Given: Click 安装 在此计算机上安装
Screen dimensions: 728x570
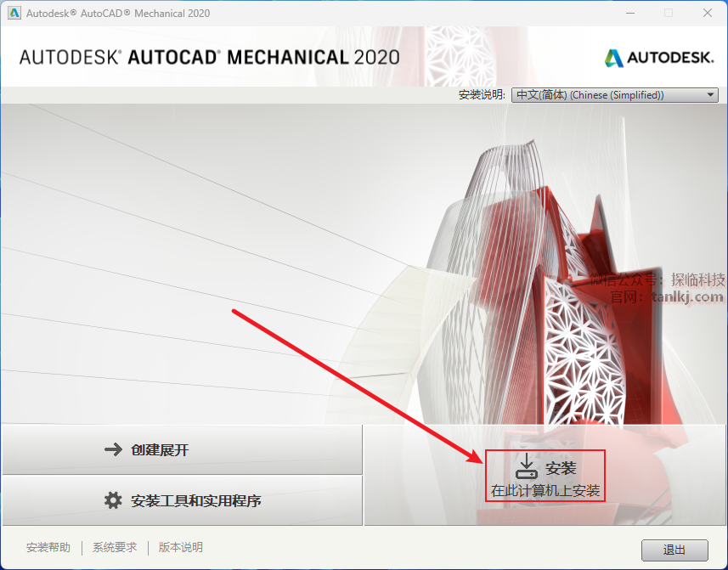Looking at the screenshot, I should click(x=545, y=476).
